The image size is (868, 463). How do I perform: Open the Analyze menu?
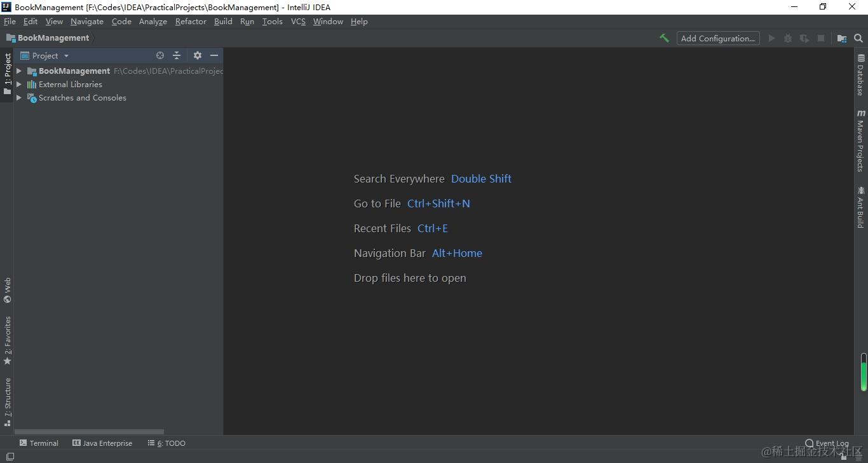[153, 21]
